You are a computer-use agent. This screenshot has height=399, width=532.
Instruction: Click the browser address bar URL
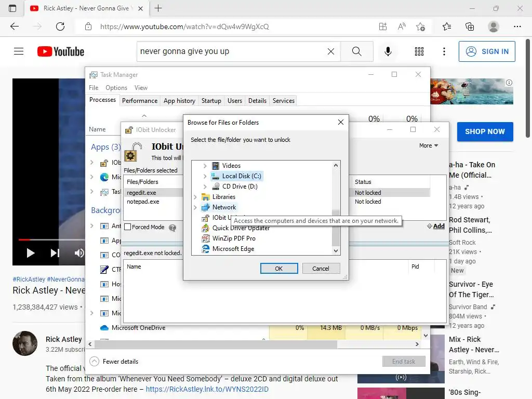(184, 26)
